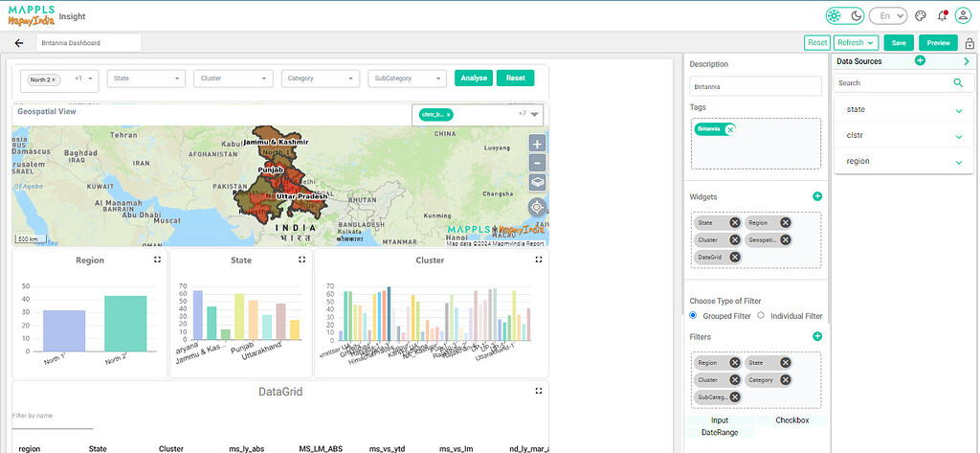Screen dimensions: 980x453
Task: Edit the Britannia Dashboard name field
Action: coord(88,43)
